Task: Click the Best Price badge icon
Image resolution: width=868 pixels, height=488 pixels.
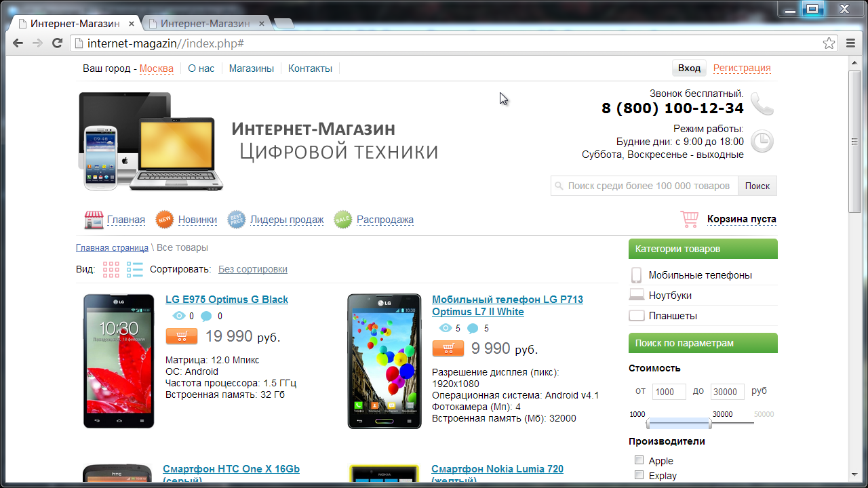Action: click(237, 220)
